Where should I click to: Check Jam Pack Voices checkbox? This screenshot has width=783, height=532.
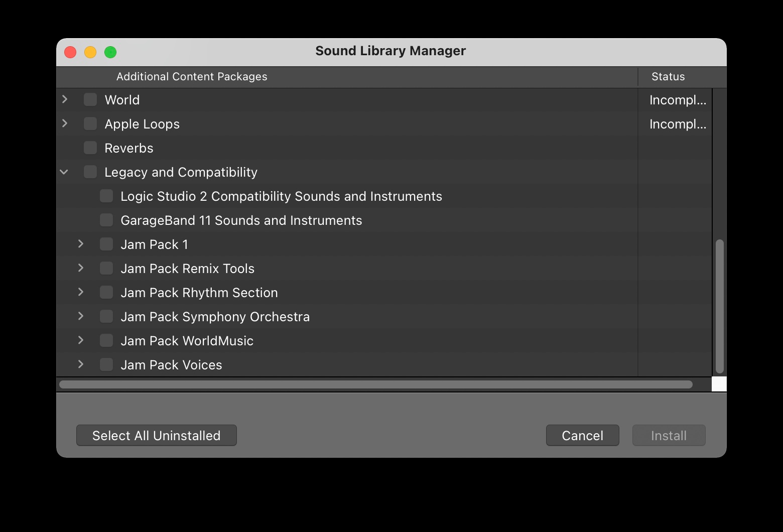[x=106, y=364]
